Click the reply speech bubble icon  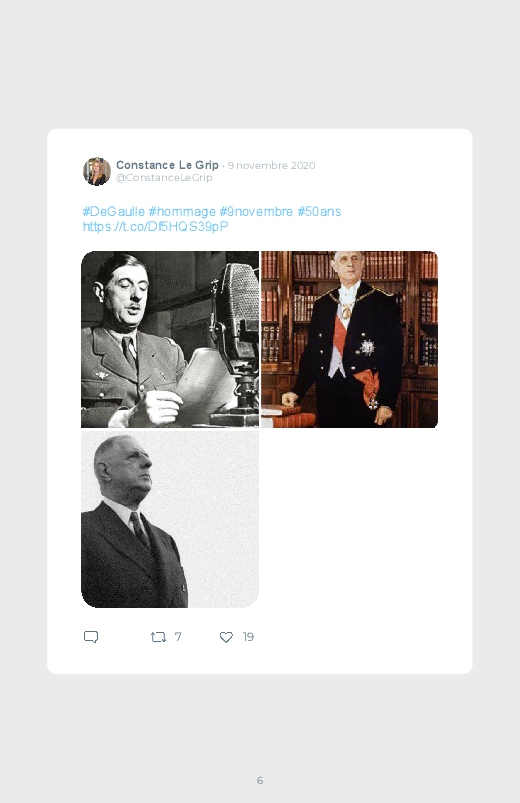point(91,637)
